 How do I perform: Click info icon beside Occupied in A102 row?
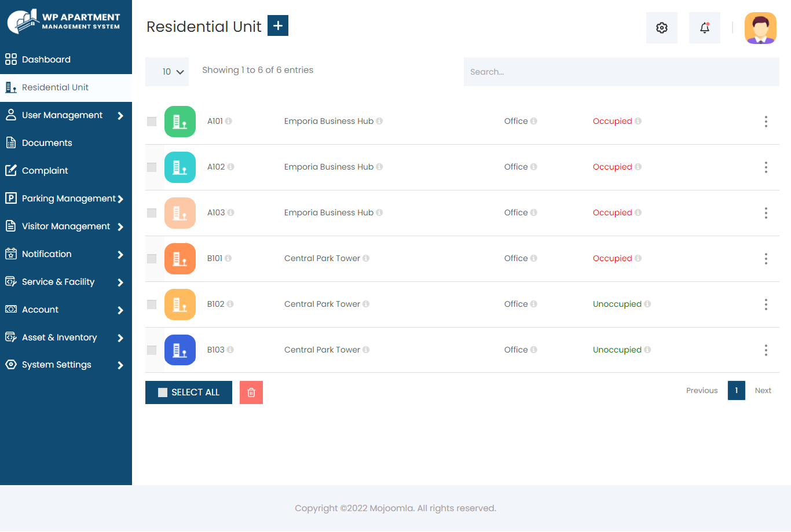pyautogui.click(x=638, y=167)
